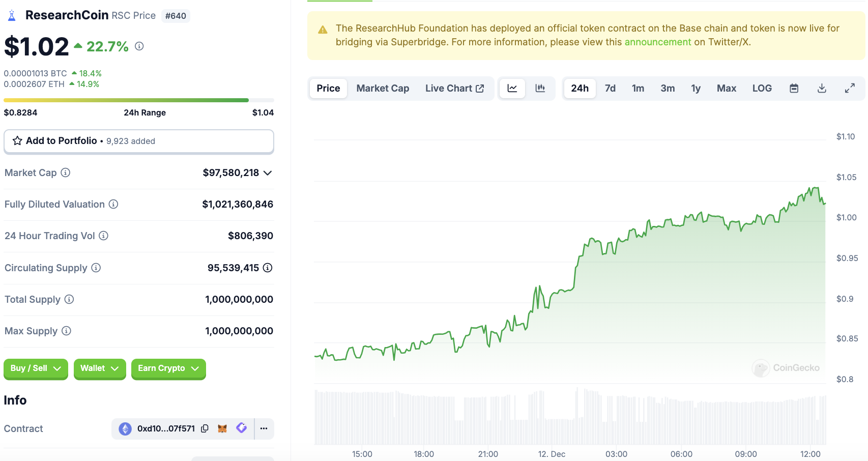Screen dimensions: 868x461
Task: Copy the contract address
Action: tap(205, 428)
